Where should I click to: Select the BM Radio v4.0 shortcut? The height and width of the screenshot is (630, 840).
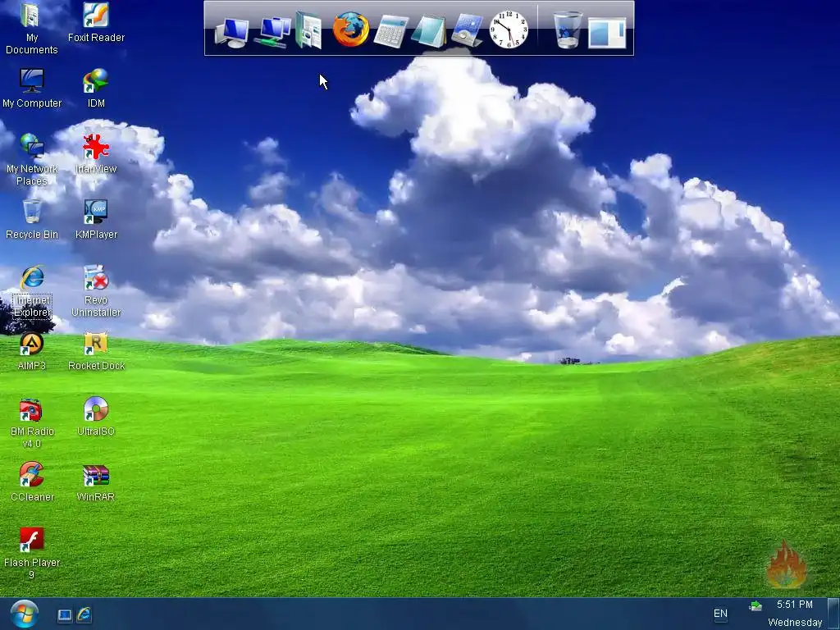coord(32,422)
